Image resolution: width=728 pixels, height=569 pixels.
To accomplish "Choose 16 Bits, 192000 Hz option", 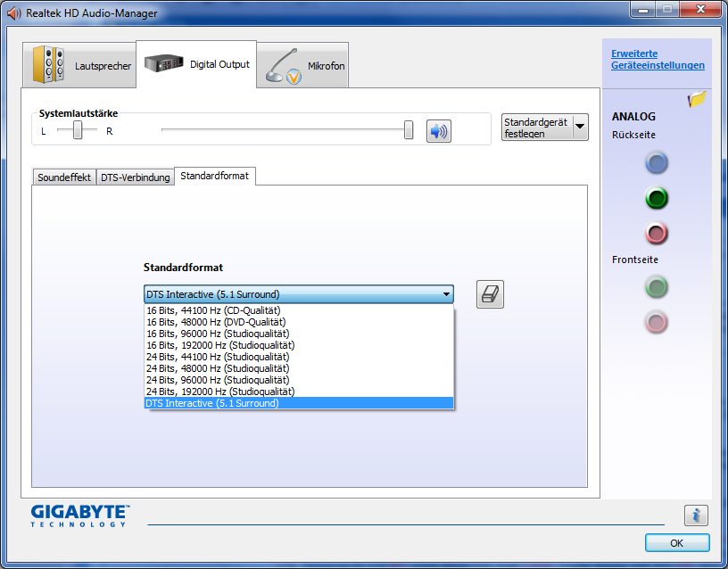I will point(299,345).
